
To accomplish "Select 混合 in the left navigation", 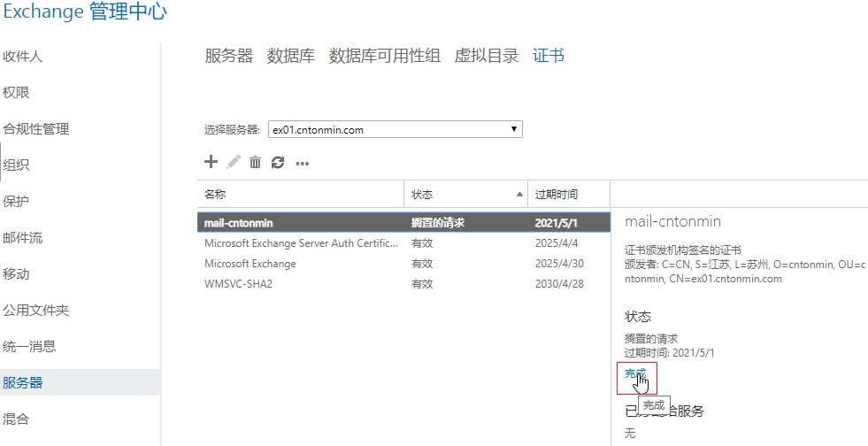I will tap(16, 419).
